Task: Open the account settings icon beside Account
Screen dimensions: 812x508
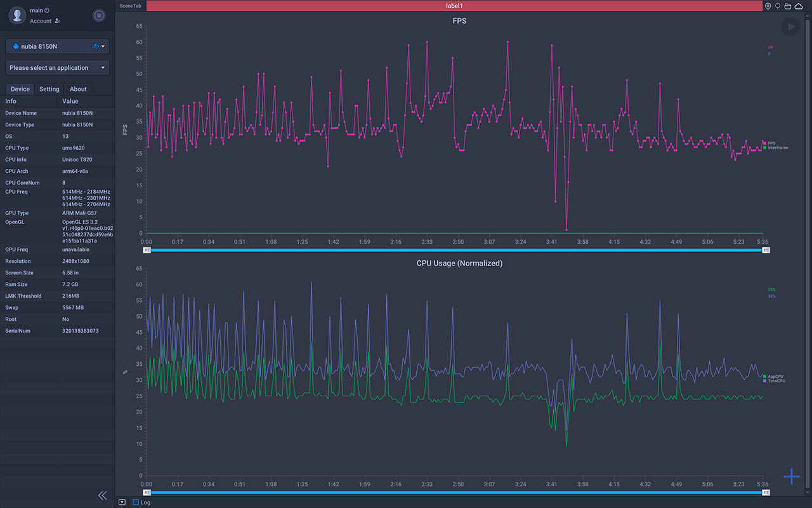Action: tap(58, 21)
